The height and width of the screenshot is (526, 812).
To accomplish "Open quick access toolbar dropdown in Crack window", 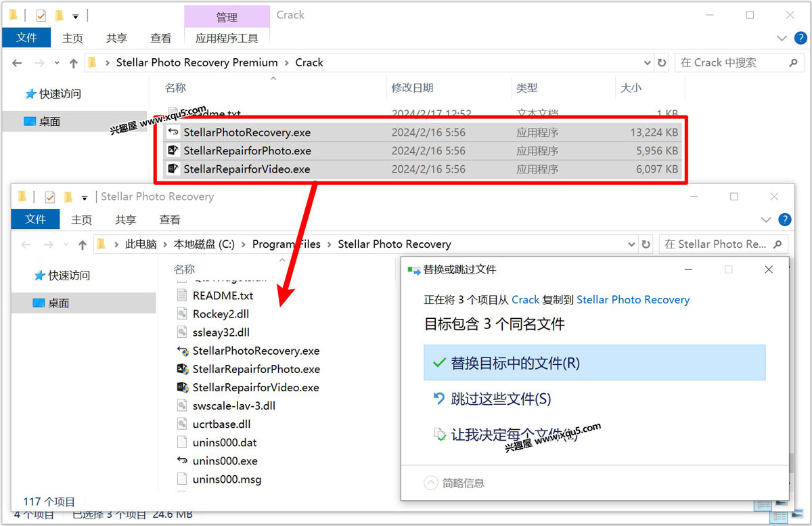I will coord(74,15).
